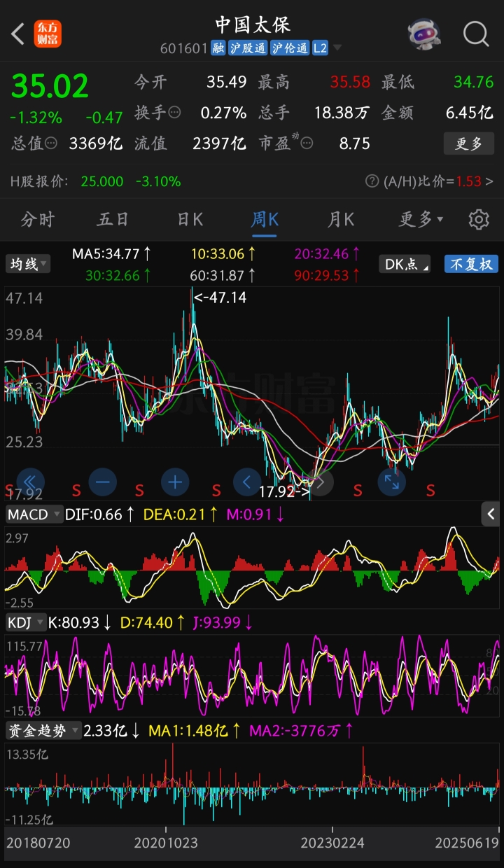Tap the 最低 34.76 value
Image resolution: width=504 pixels, height=868 pixels.
(x=474, y=82)
